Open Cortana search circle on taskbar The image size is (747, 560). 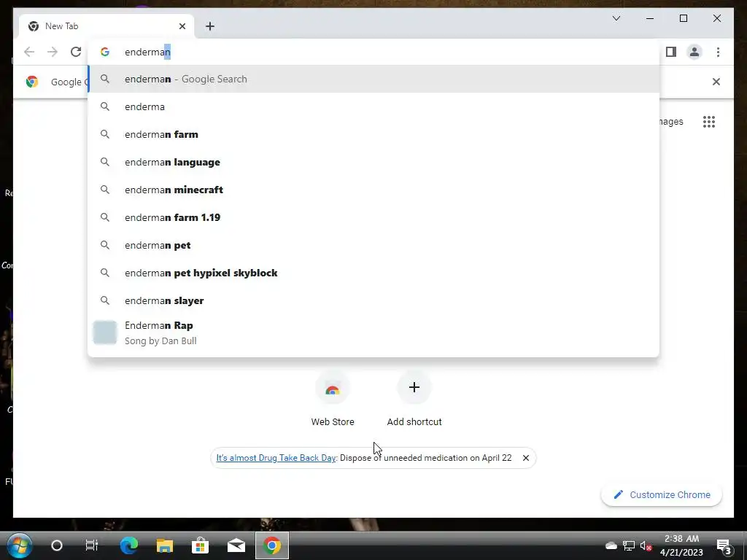click(57, 545)
